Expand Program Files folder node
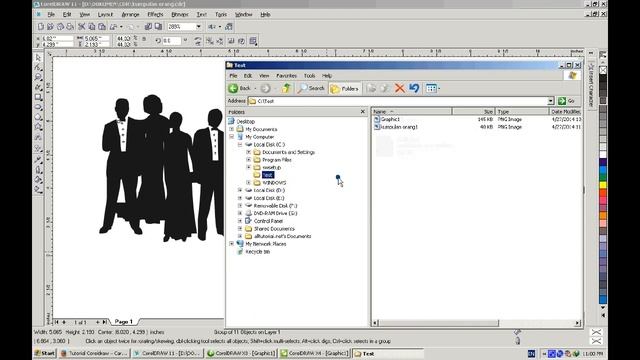 pyautogui.click(x=248, y=160)
